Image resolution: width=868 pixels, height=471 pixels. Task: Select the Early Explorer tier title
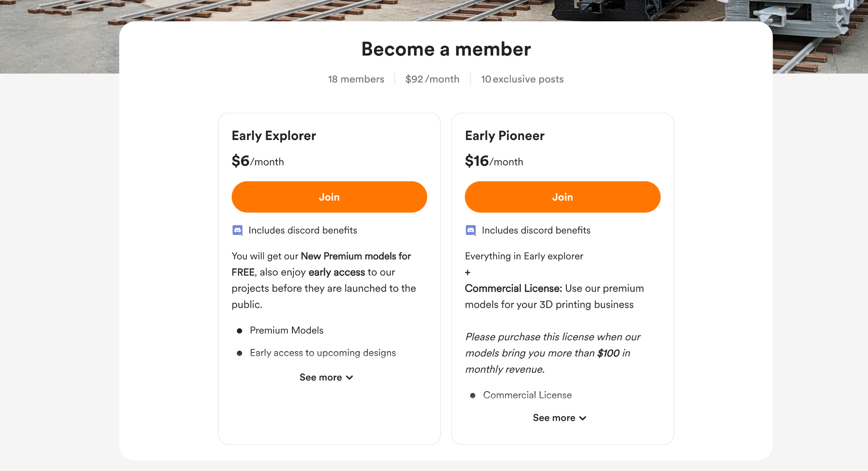coord(274,136)
